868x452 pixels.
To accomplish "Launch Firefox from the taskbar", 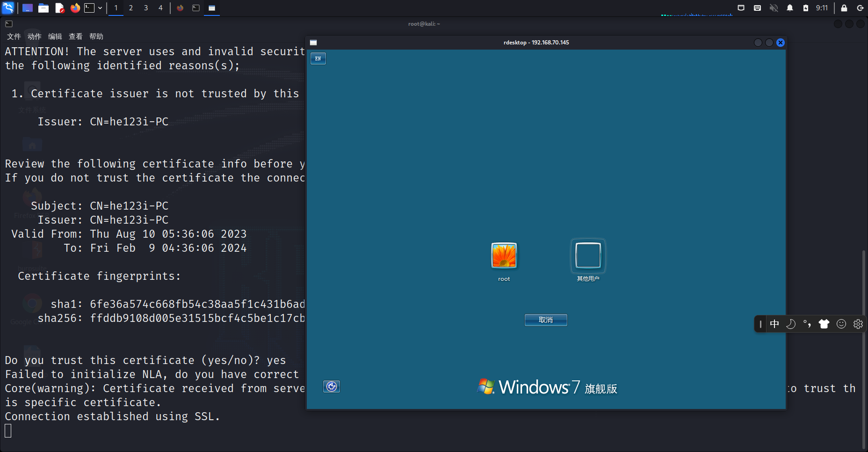I will pyautogui.click(x=75, y=8).
